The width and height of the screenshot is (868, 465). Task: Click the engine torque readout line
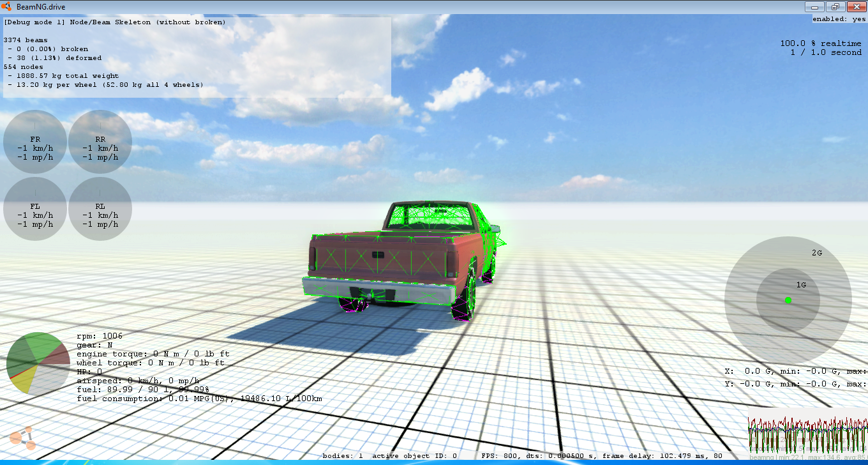pos(153,353)
